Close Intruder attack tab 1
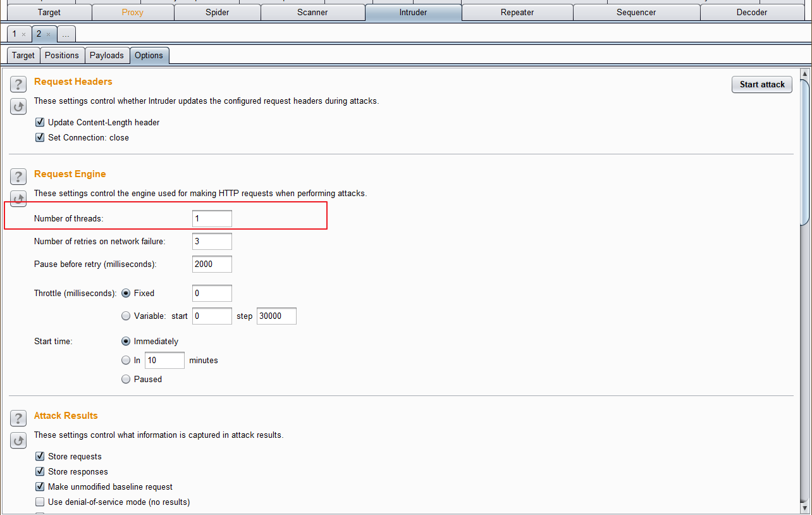812x515 pixels. pos(23,34)
